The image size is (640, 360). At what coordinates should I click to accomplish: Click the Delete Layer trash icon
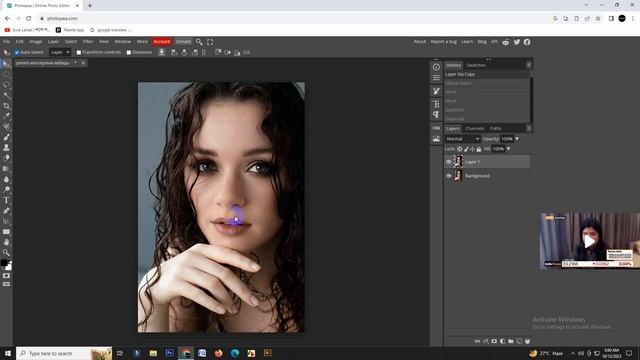tap(527, 341)
